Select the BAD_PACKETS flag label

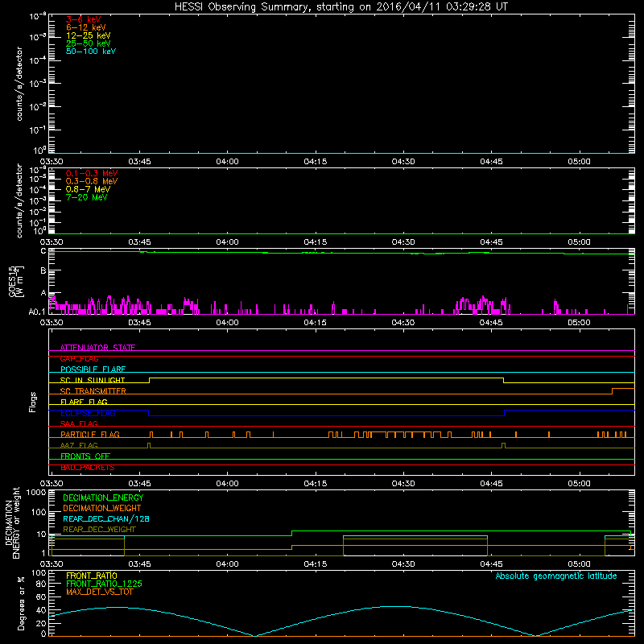[x=88, y=468]
